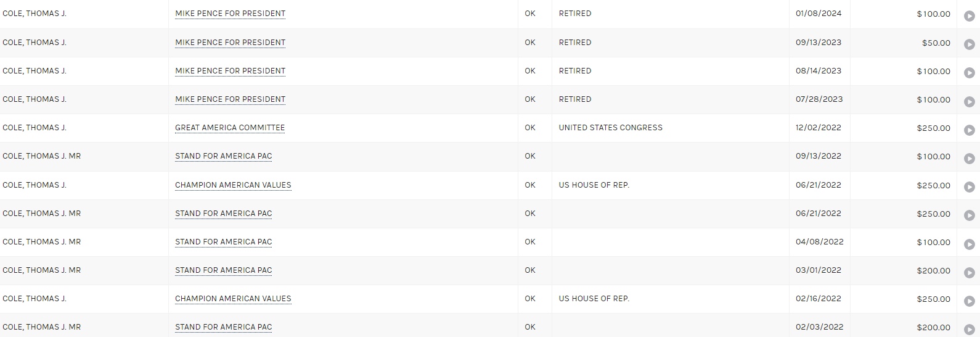Expand the 02/03/2022 donation row arrow
The height and width of the screenshot is (337, 980).
(969, 330)
